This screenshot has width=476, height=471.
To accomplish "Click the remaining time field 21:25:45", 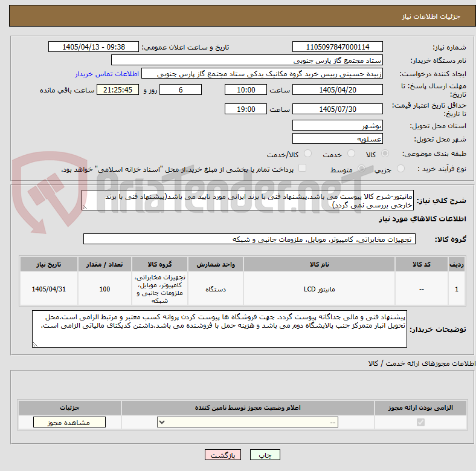I will (118, 89).
